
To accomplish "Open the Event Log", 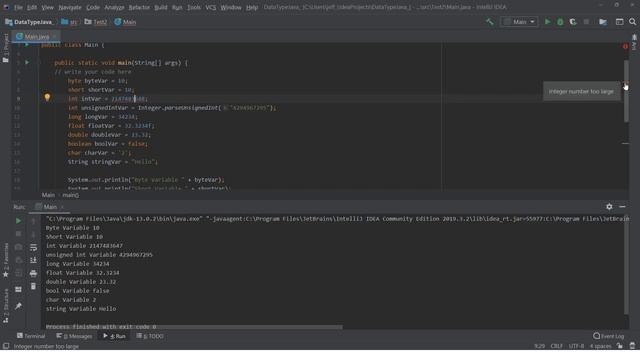I will coord(609,336).
